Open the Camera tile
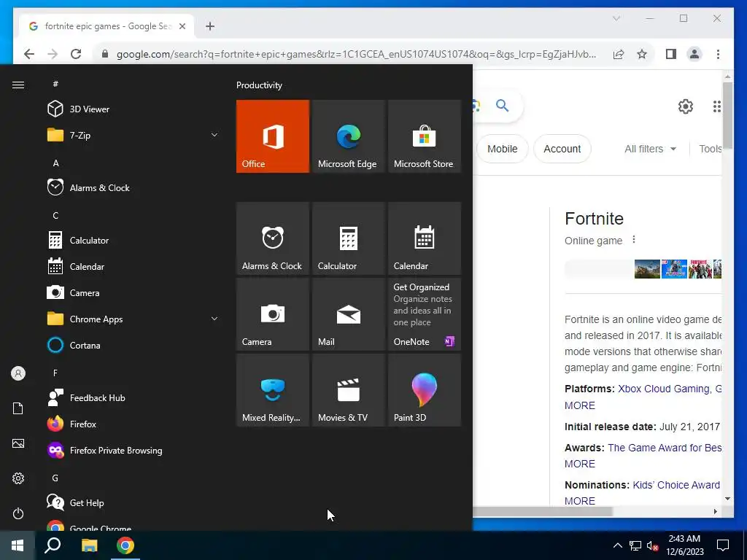Screen dimensions: 747x560 [273, 314]
